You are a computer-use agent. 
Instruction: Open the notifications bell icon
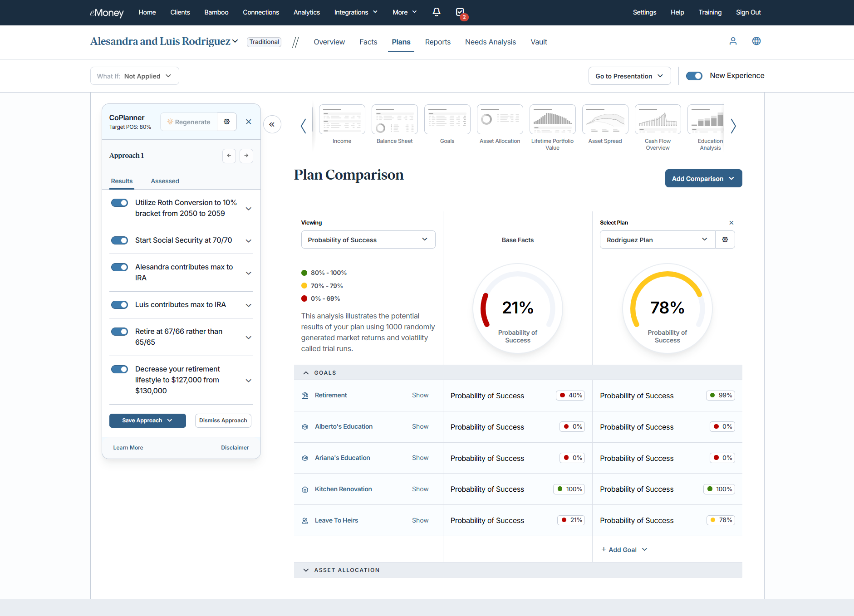[436, 12]
